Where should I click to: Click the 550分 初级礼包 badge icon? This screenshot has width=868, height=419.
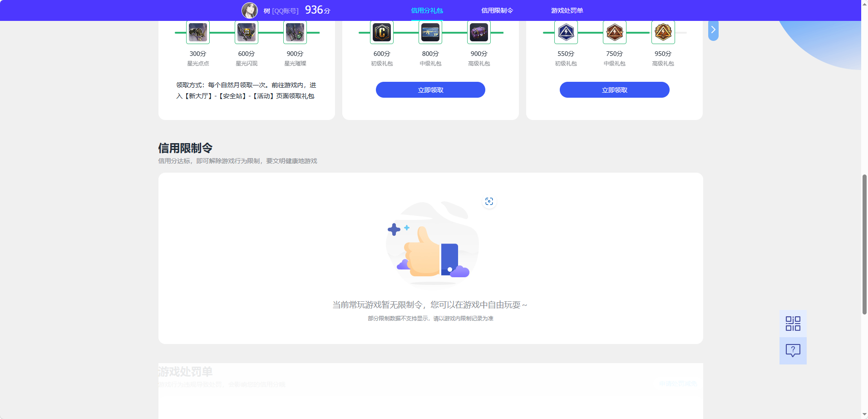pyautogui.click(x=566, y=32)
